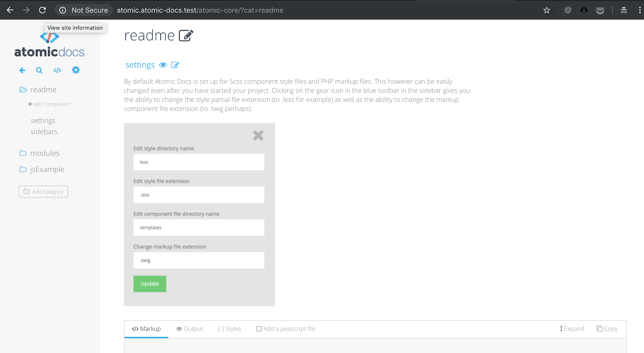This screenshot has height=353, width=644.
Task: Expand the modules category
Action: pos(39,153)
